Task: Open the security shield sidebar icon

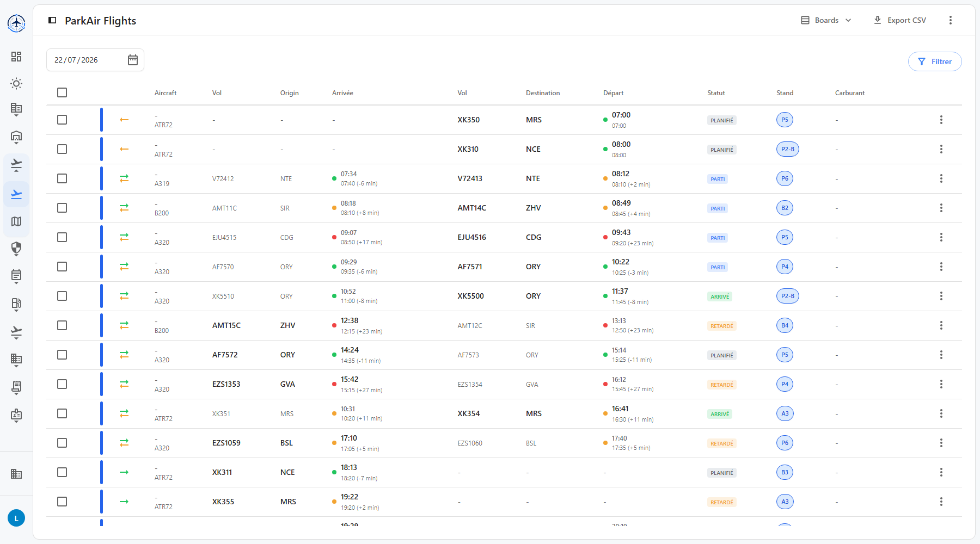Action: (16, 249)
